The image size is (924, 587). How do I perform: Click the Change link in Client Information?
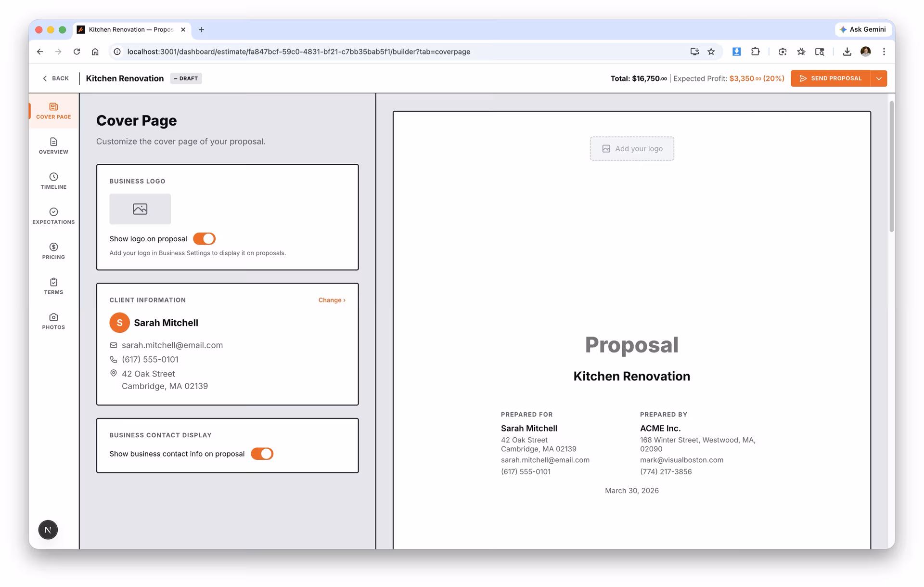tap(332, 300)
